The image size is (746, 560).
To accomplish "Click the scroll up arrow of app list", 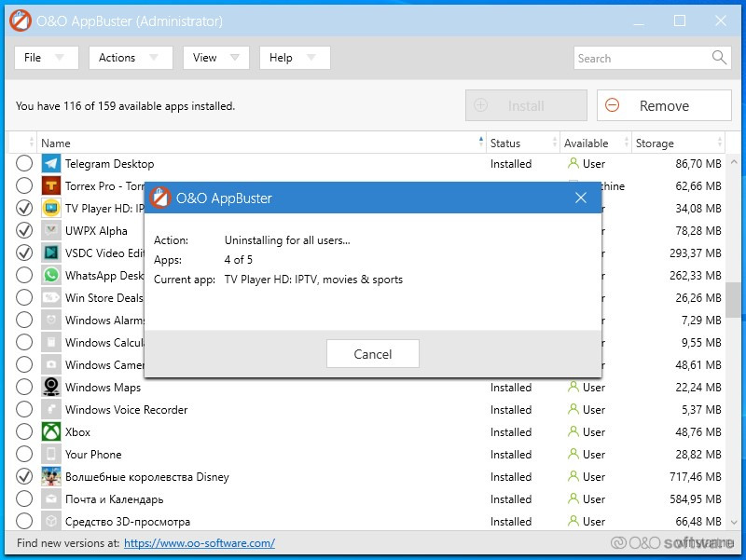I will point(734,162).
